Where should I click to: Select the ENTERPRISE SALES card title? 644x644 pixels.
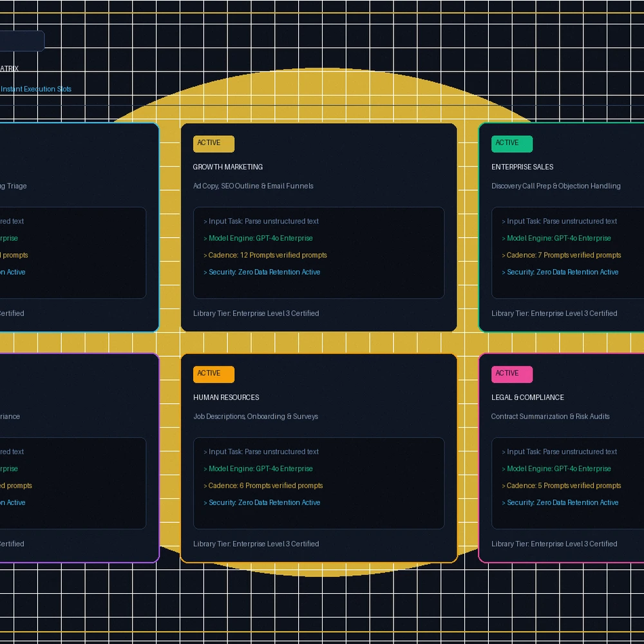pyautogui.click(x=522, y=167)
